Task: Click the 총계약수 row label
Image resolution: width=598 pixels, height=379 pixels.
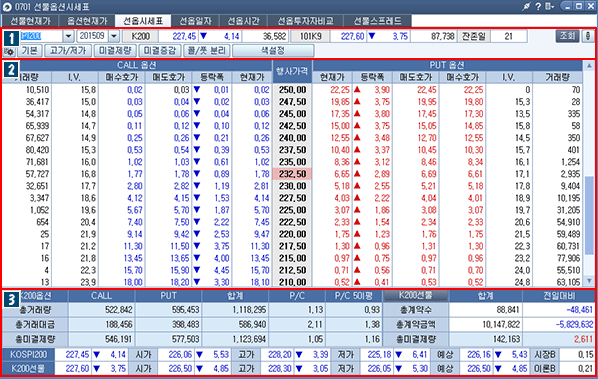Action: coord(416,310)
